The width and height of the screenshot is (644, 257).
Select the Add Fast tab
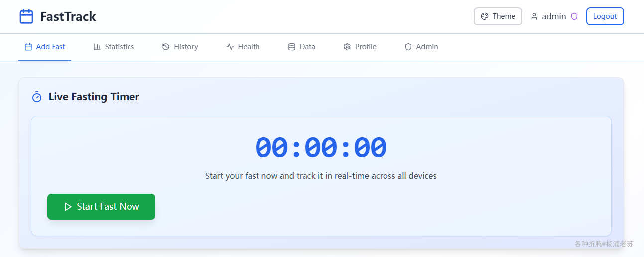click(45, 47)
